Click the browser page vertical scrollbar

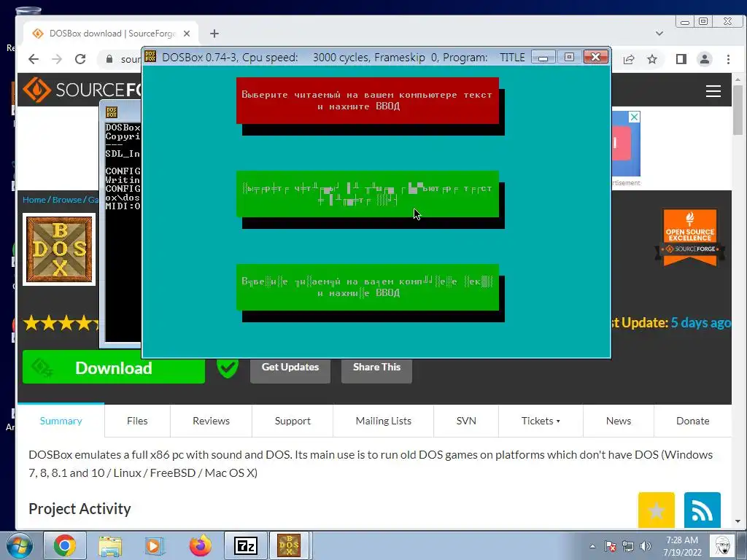[x=738, y=110]
